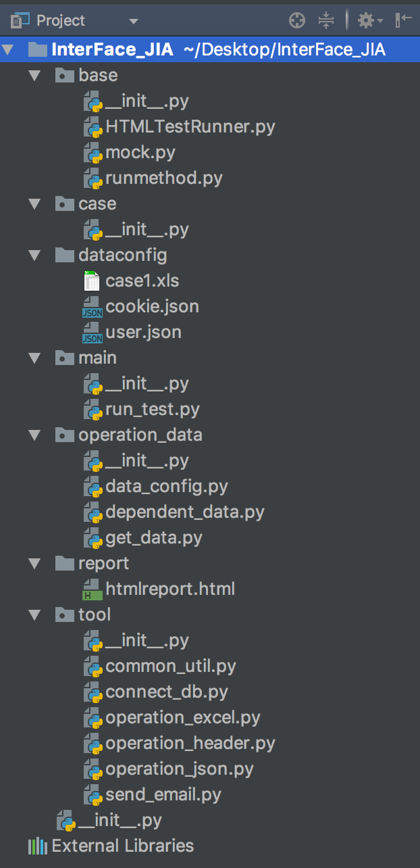This screenshot has height=868, width=420.
Task: Collapse the InterFace_JIA root node
Action: tap(8, 49)
